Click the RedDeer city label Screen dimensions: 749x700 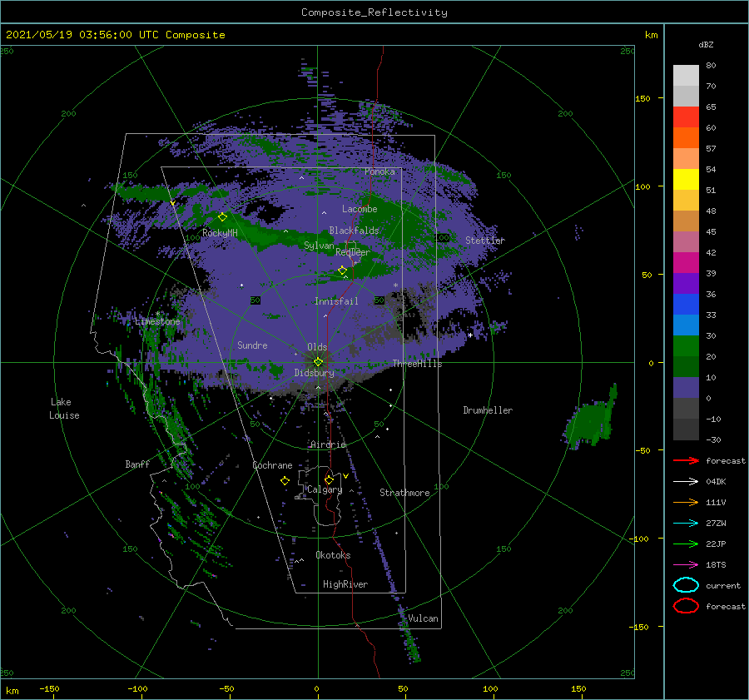353,252
